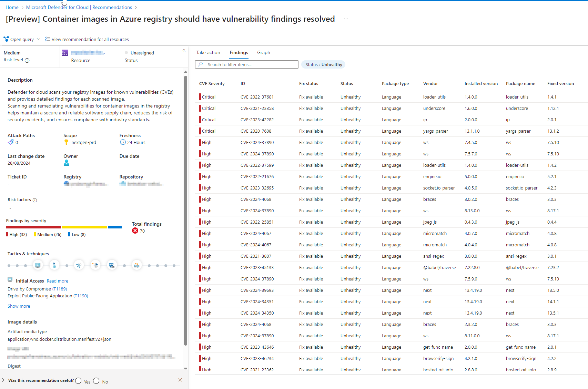Click the Status : Unhealthy filter pill
The width and height of the screenshot is (588, 389).
tap(324, 64)
